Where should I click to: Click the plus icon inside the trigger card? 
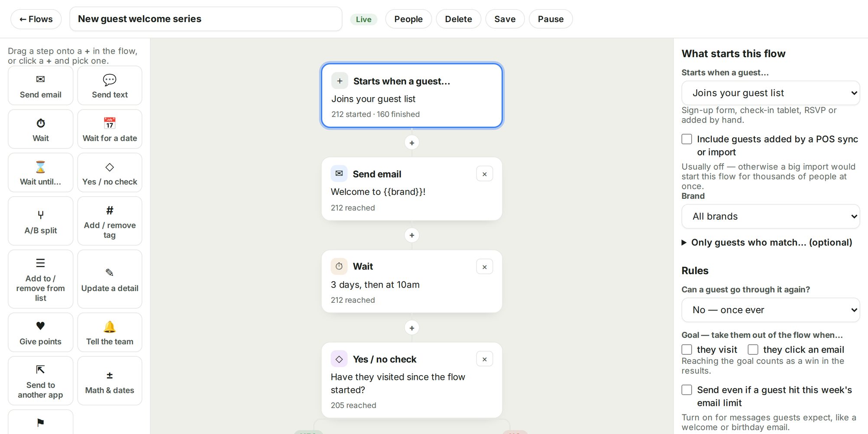[x=340, y=81]
